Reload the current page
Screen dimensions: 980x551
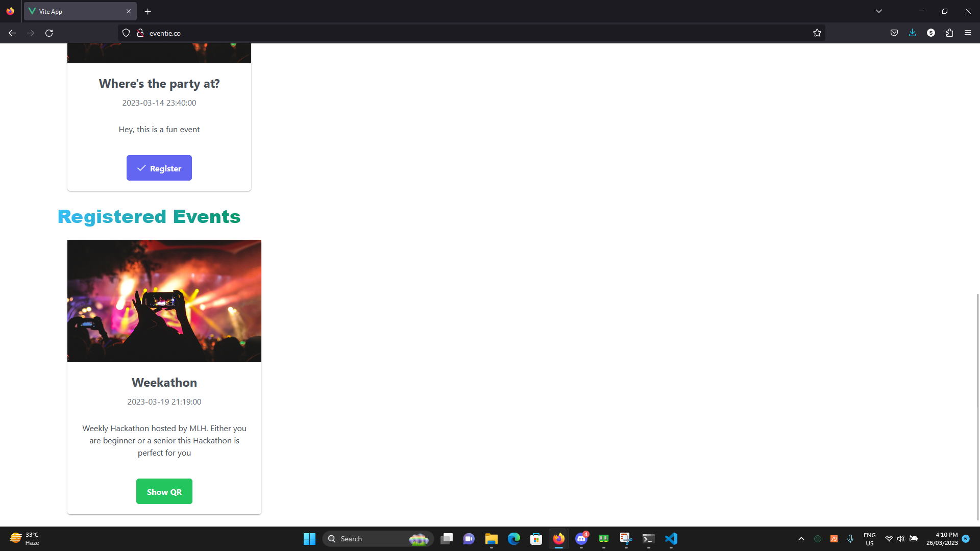pos(49,33)
